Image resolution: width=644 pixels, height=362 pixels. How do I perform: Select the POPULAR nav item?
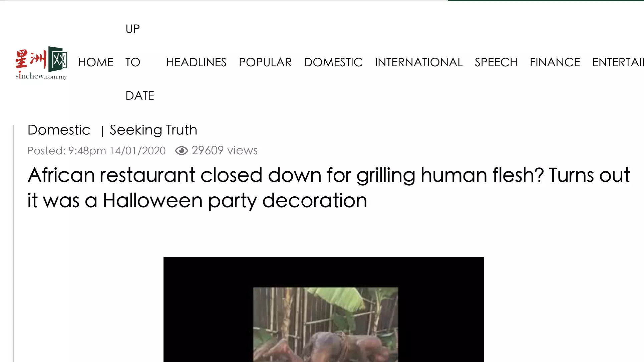click(265, 62)
